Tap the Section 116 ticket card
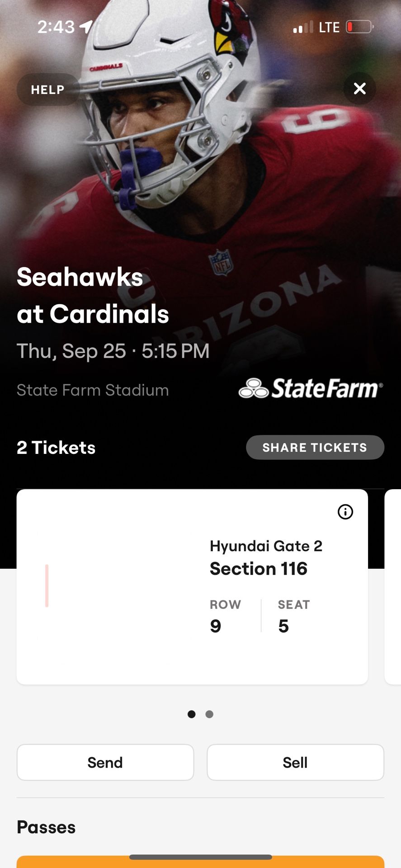Screen dimensions: 401x868 [x=192, y=586]
